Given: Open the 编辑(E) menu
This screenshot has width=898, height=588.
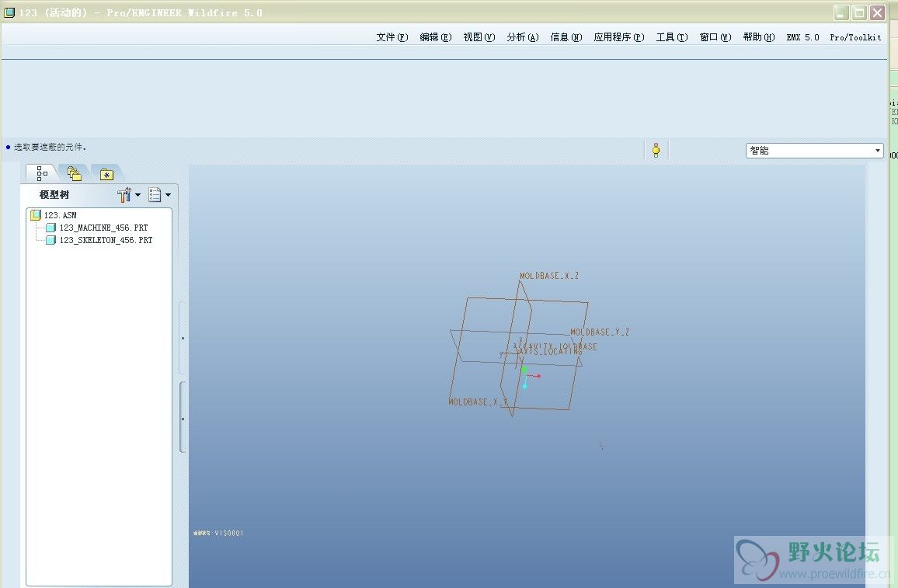Looking at the screenshot, I should click(x=435, y=37).
